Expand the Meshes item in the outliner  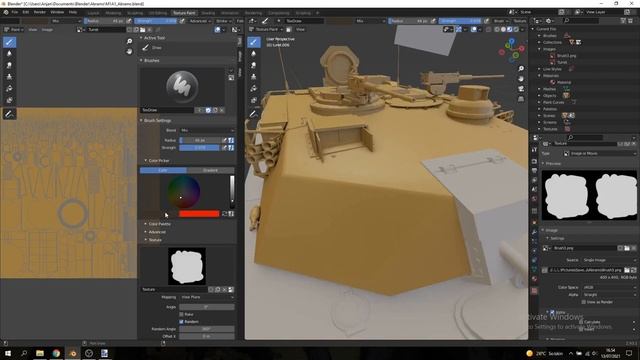click(x=539, y=89)
